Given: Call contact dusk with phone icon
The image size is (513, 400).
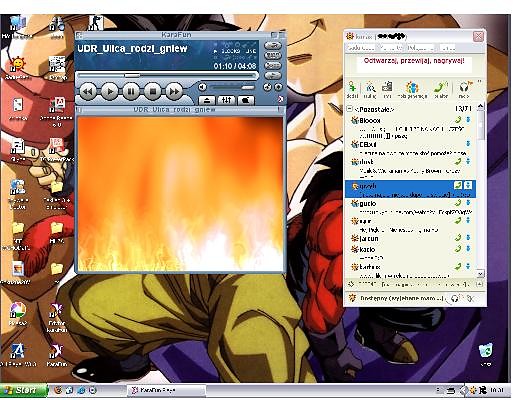Looking at the screenshot, I should pyautogui.click(x=458, y=162).
